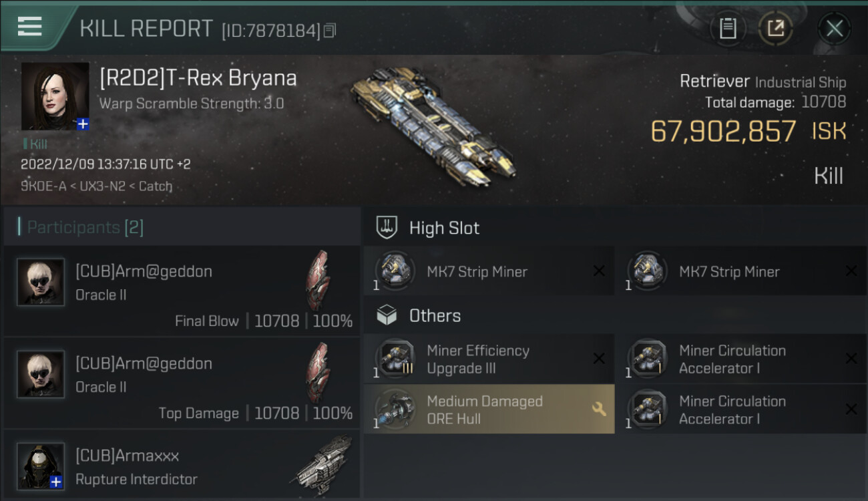Screen dimensions: 868x501
Task: Click X beside second MK7 Strip Miner
Action: pos(851,271)
